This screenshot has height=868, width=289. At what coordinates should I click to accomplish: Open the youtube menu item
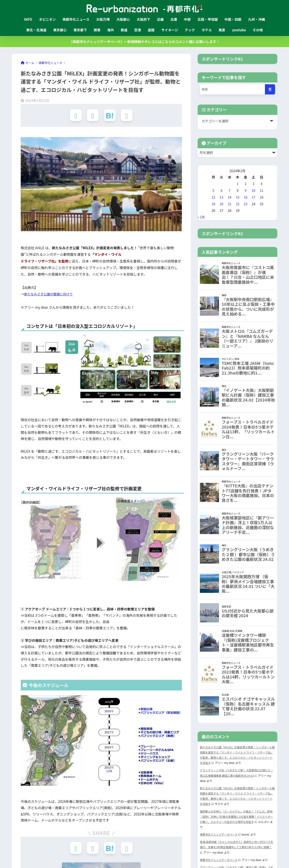click(239, 30)
